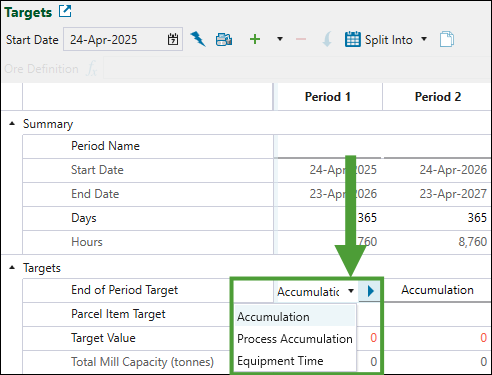Image resolution: width=492 pixels, height=375 pixels.
Task: Click the Start Date input field
Action: point(123,39)
